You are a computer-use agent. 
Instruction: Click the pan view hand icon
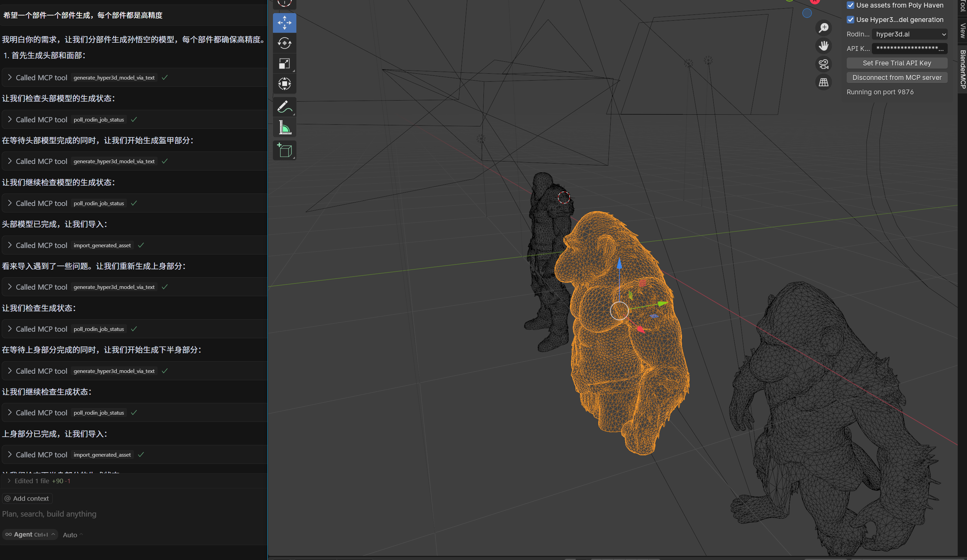pyautogui.click(x=824, y=46)
